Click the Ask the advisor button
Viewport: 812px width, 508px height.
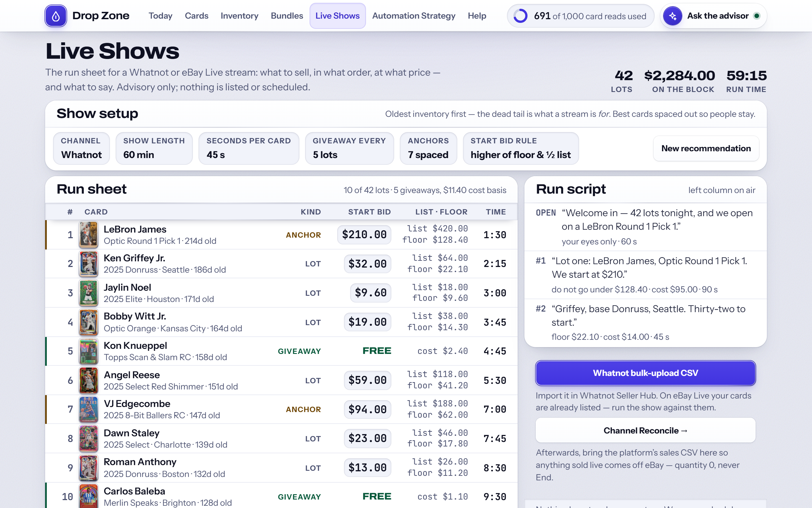point(713,16)
